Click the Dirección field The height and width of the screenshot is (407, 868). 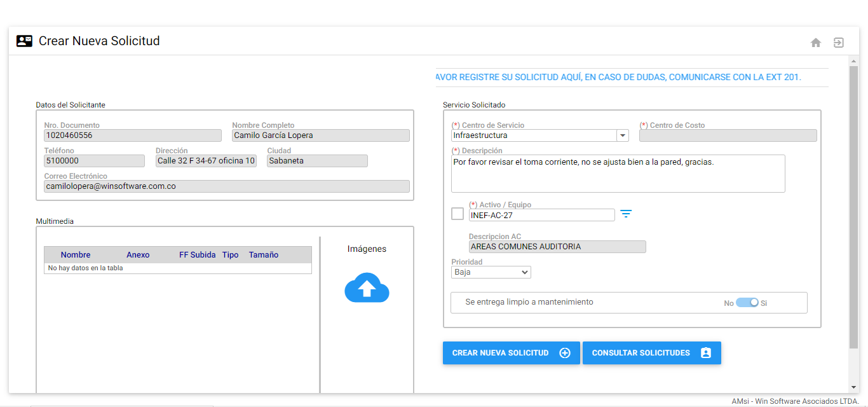pyautogui.click(x=206, y=161)
